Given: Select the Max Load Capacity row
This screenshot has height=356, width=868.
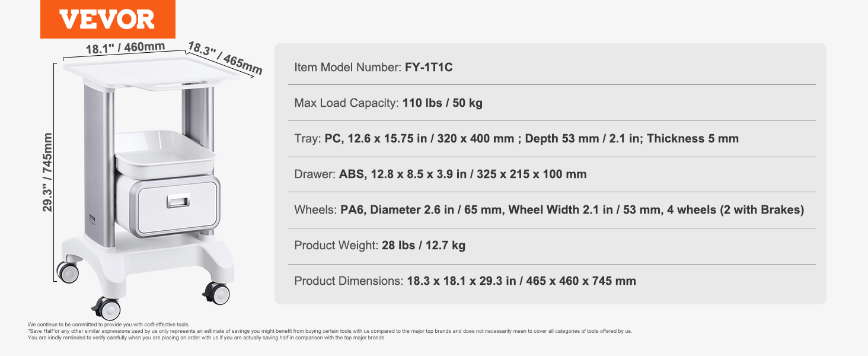Looking at the screenshot, I should [388, 103].
